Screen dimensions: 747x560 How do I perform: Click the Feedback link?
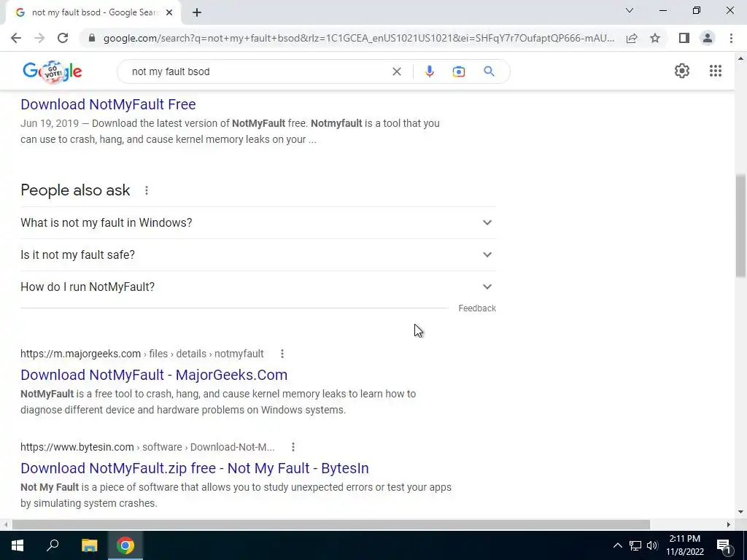pos(477,308)
